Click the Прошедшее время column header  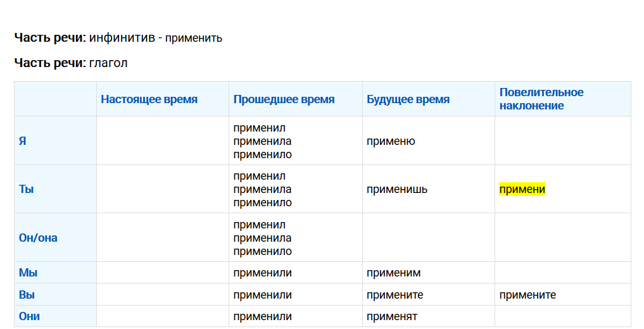point(284,99)
